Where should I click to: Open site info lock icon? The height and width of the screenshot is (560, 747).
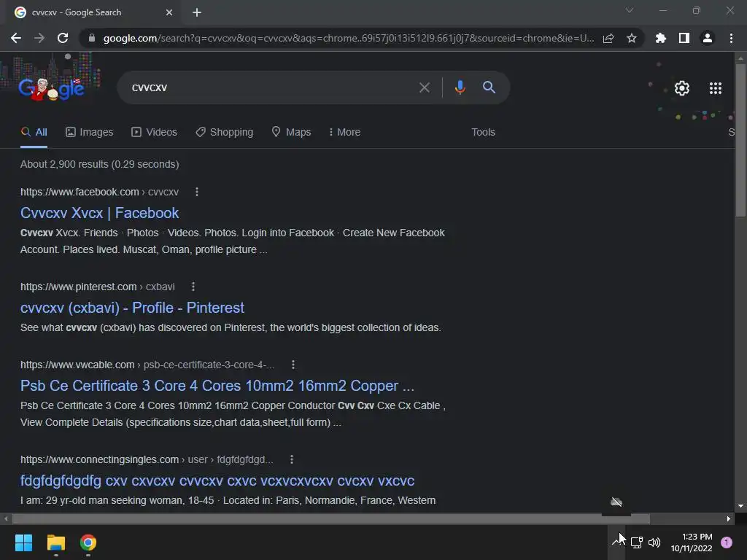92,38
